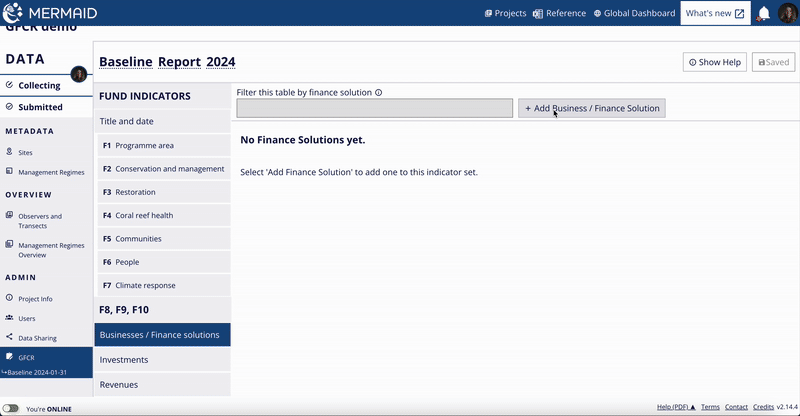Open the Reference menu item
The width and height of the screenshot is (800, 416).
tap(560, 13)
